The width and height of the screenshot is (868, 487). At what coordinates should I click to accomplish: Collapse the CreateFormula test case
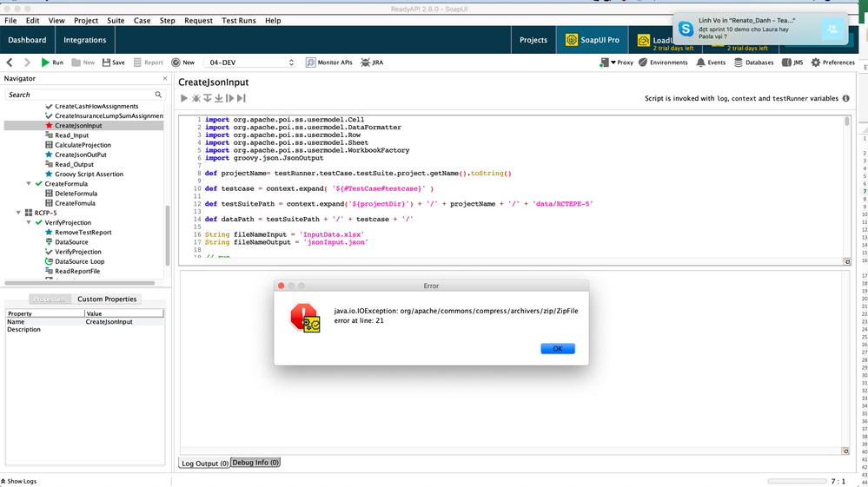[x=29, y=184]
